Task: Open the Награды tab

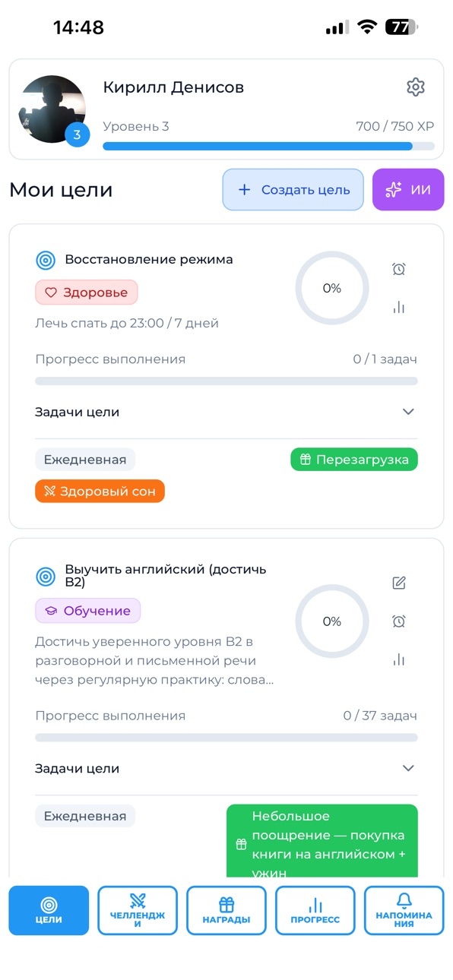Action: click(x=226, y=910)
